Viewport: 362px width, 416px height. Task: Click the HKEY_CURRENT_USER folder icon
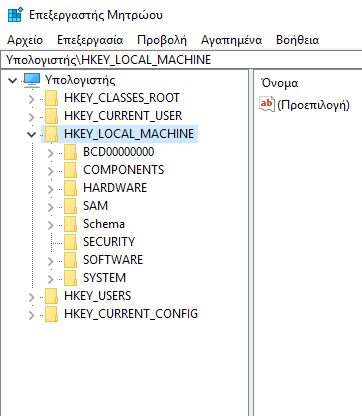pyautogui.click(x=51, y=116)
